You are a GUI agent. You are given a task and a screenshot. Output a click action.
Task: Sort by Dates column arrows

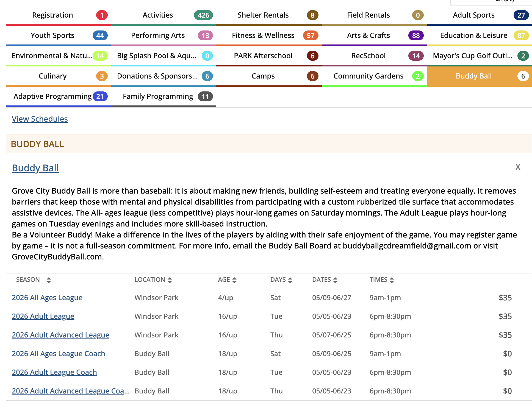click(335, 280)
